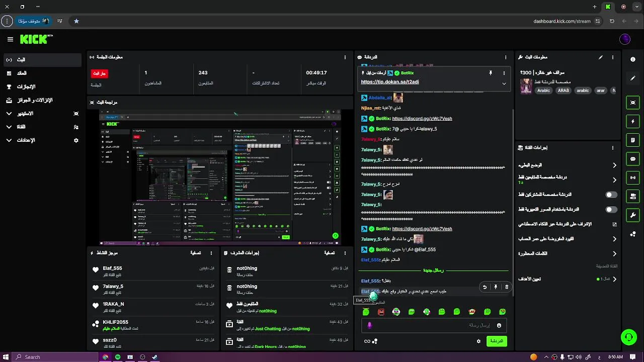Toggle the document widget icon in the right toolbar
This screenshot has width=644, height=362.
tap(633, 140)
